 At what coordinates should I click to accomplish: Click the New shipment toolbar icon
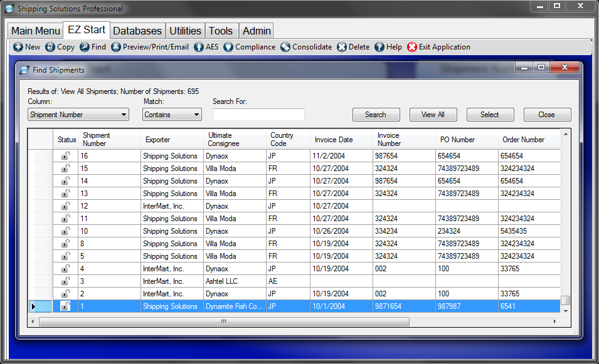point(18,47)
